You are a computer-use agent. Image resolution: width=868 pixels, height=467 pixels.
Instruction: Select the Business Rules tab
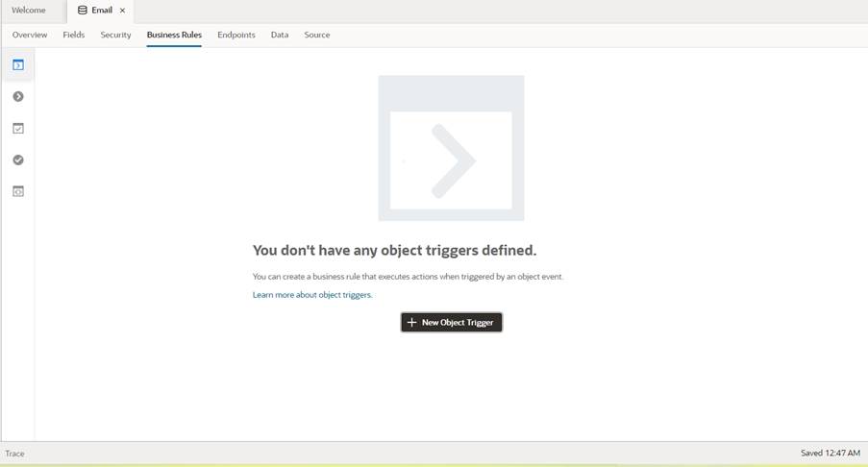point(174,35)
